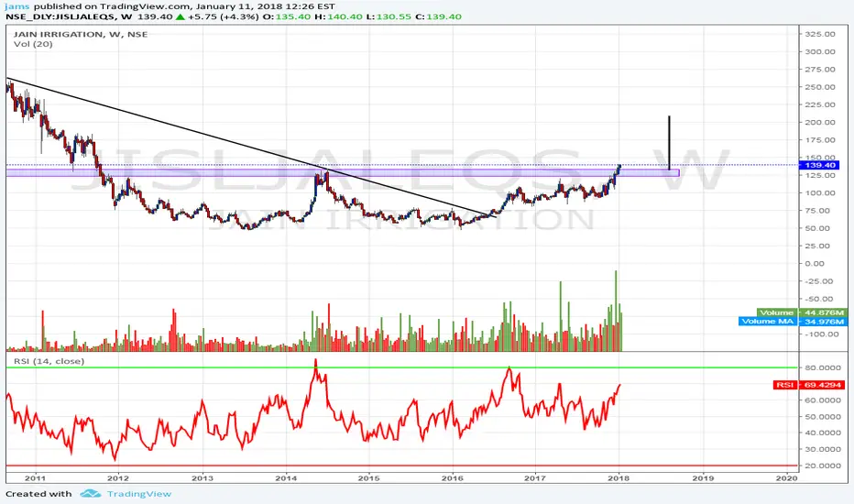The height and width of the screenshot is (504, 854).
Task: Click the 'H:140.40' high value
Action: (338, 16)
